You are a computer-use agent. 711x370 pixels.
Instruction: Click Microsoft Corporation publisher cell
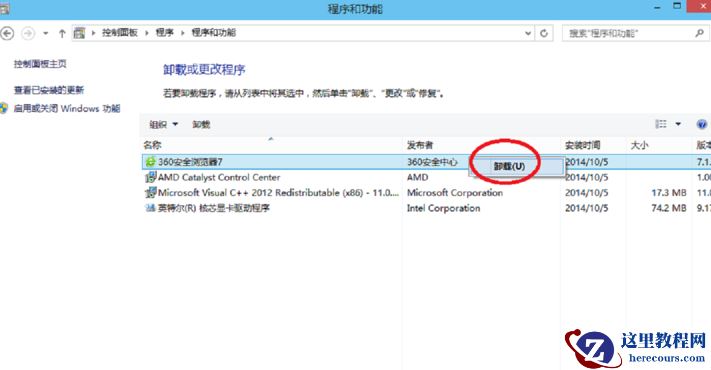pos(455,193)
